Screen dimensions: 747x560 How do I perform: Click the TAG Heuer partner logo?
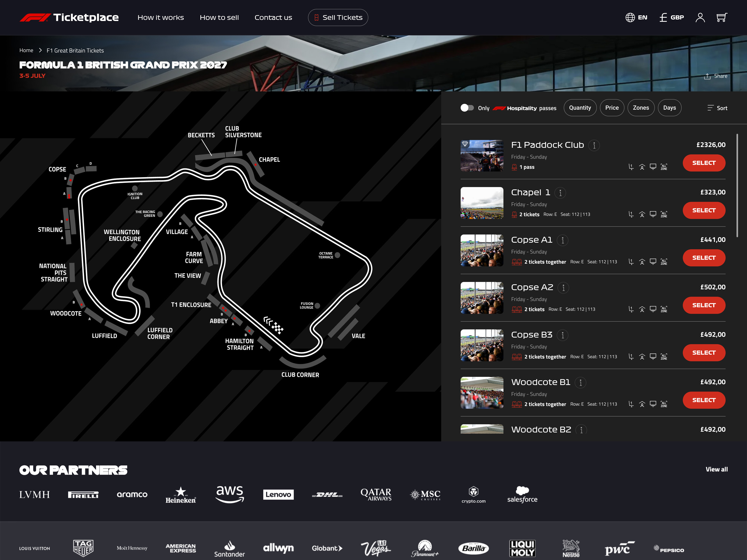tap(83, 548)
